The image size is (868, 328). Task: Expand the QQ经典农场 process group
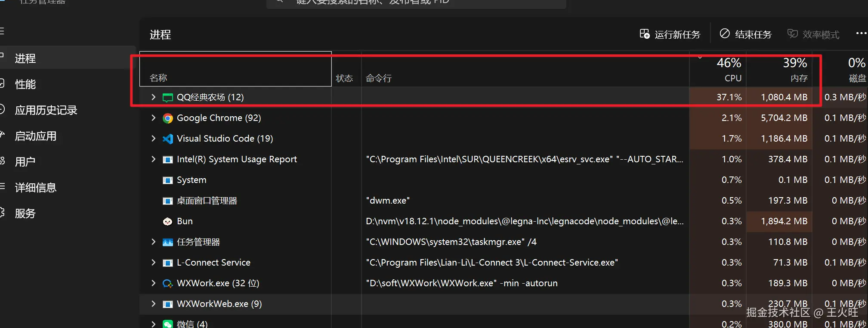click(154, 97)
